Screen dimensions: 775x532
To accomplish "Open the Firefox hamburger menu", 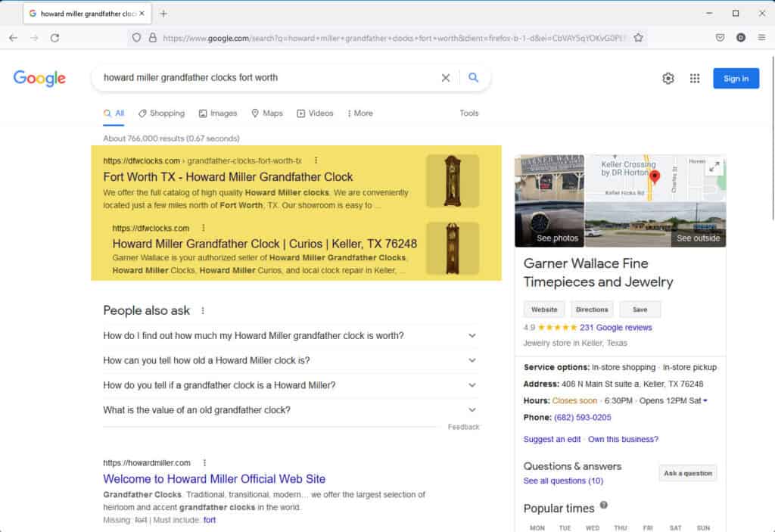I will coord(761,38).
